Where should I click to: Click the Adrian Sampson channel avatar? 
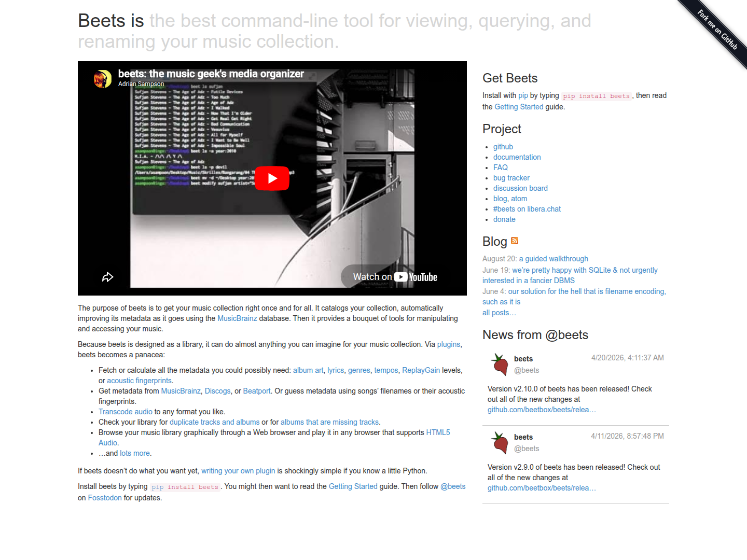[x=103, y=79]
